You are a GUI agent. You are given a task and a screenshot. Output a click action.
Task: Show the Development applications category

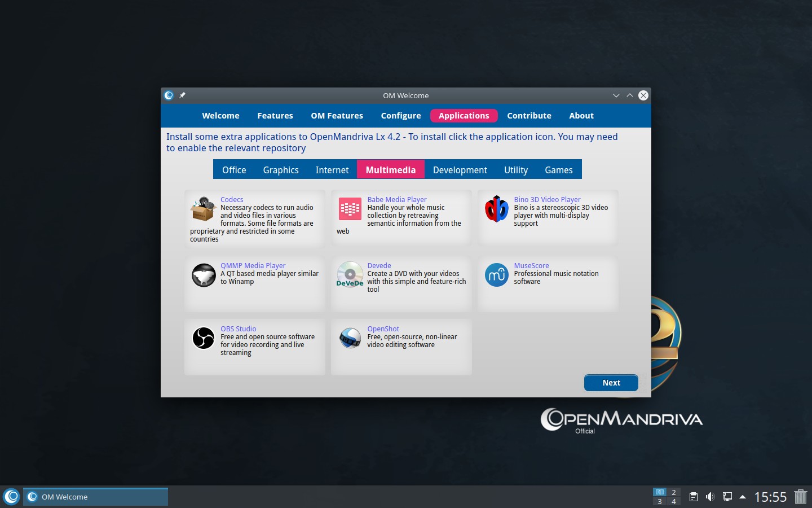coord(460,170)
